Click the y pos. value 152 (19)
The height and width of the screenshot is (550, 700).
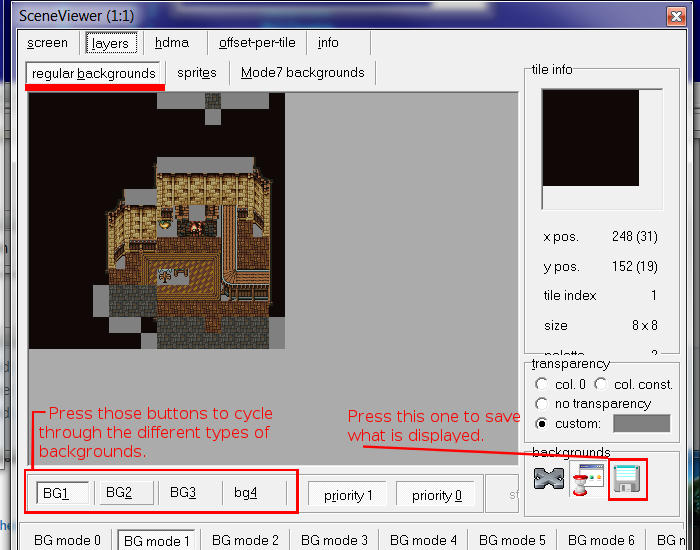coord(635,266)
